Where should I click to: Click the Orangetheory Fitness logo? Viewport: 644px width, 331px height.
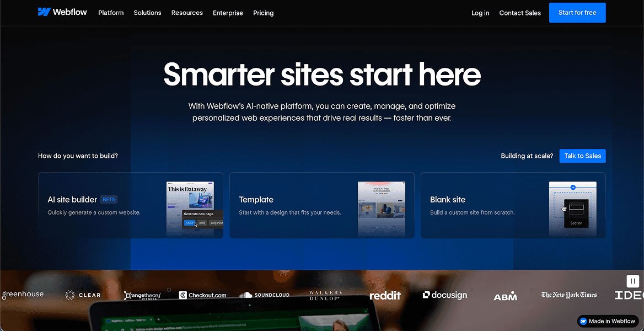click(x=142, y=295)
